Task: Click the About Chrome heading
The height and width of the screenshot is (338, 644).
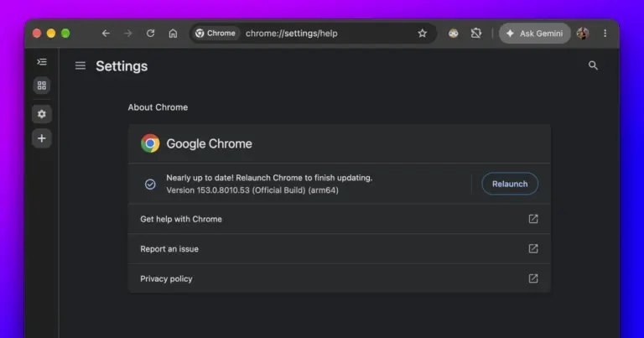Action: point(158,107)
